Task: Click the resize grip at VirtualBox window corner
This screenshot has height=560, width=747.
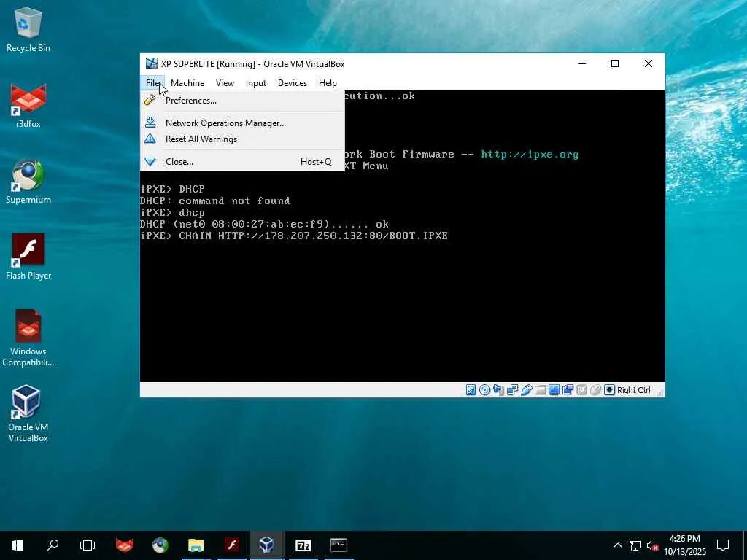Action: (x=660, y=393)
